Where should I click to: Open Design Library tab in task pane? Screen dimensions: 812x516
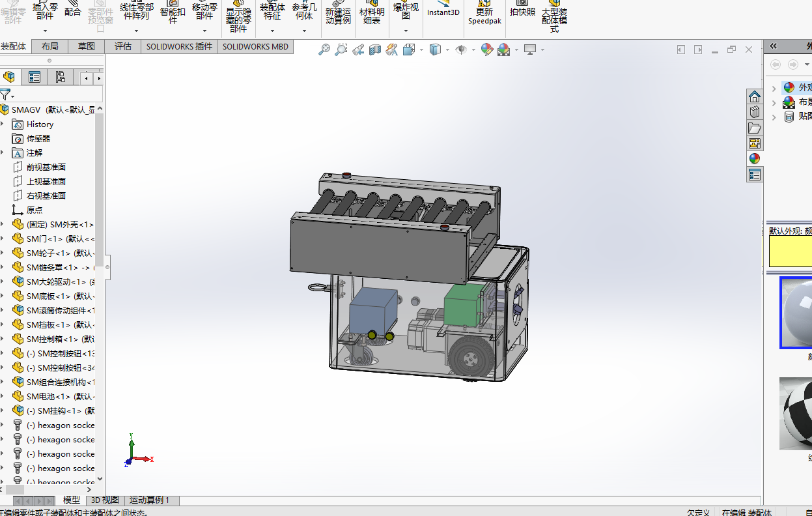755,112
